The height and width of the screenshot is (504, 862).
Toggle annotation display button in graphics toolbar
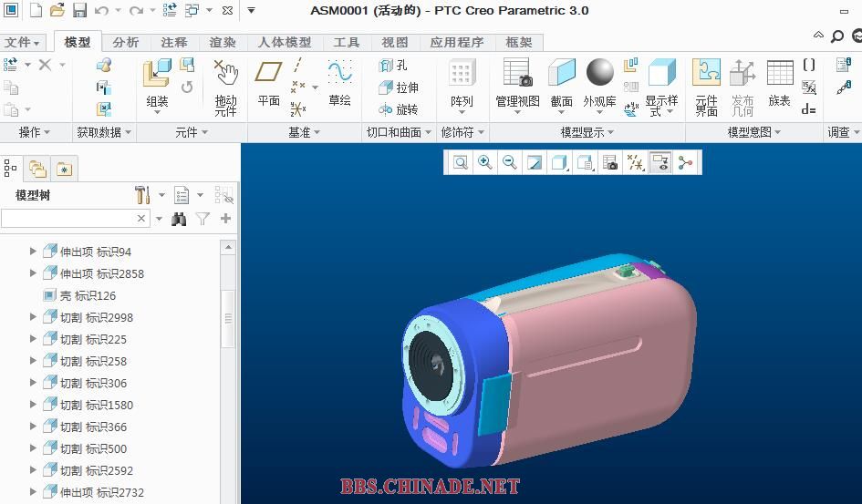pos(660,162)
